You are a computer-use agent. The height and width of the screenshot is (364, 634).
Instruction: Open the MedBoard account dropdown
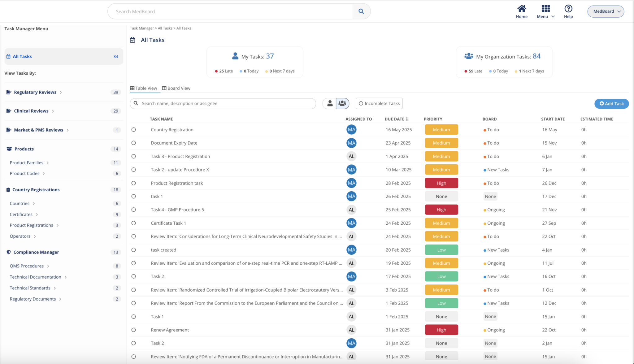pyautogui.click(x=606, y=11)
